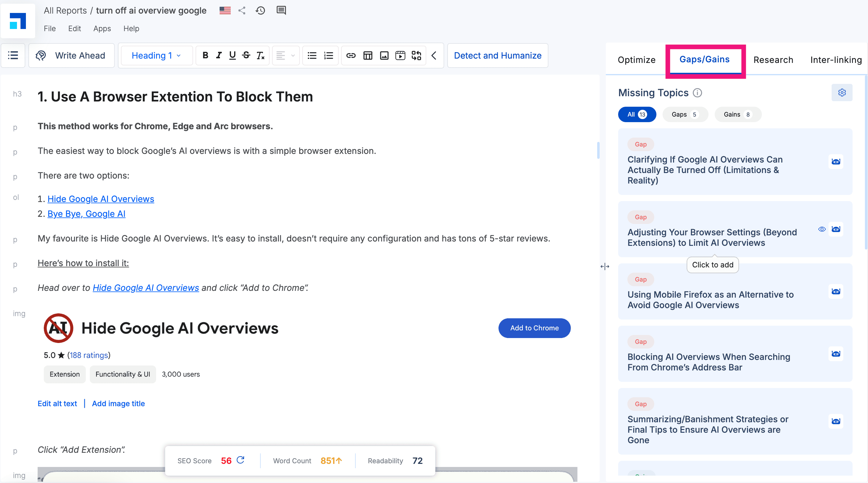The image size is (868, 483).
Task: Insert a numbered list
Action: 329,55
